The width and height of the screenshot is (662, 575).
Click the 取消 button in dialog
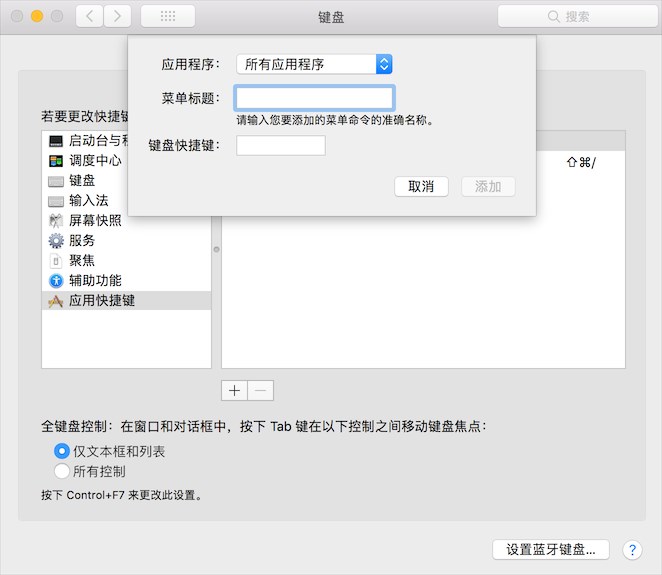coord(421,187)
